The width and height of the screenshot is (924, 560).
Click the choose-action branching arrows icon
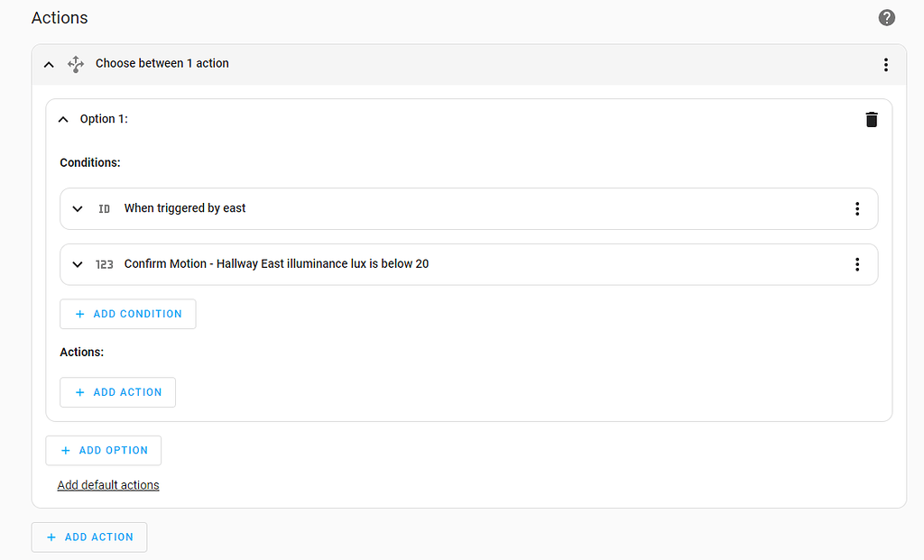coord(76,64)
